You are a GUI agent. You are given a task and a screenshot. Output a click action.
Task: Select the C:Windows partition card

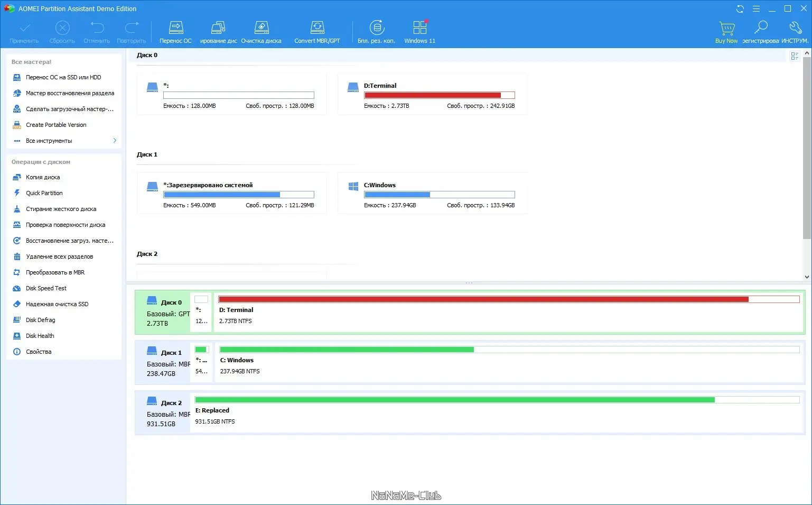[433, 194]
